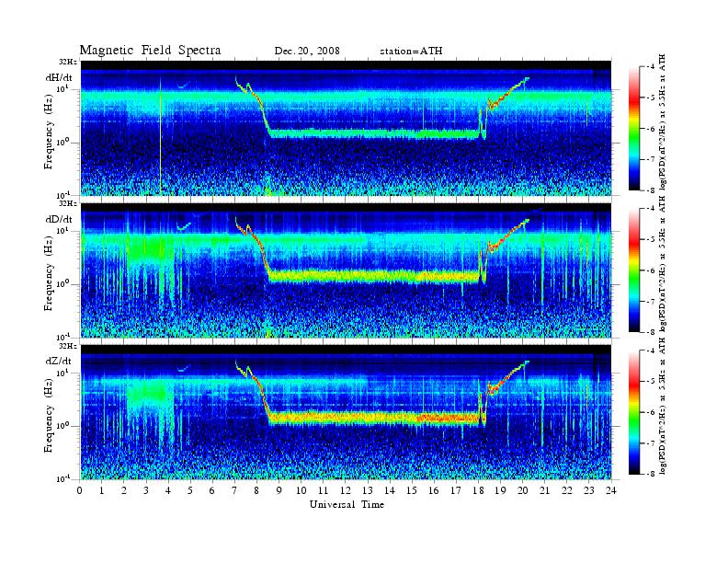Select the "Dec. 20, 2008" date text
Screen dimensions: 728x563
[x=307, y=51]
